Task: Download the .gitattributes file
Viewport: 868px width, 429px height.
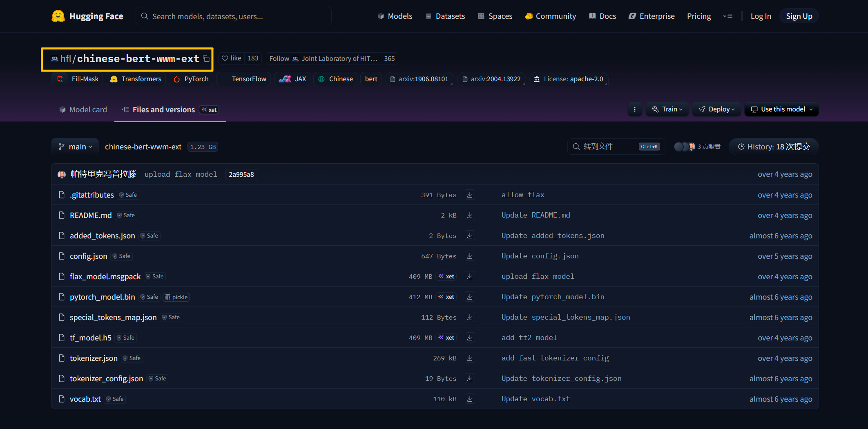Action: click(470, 195)
